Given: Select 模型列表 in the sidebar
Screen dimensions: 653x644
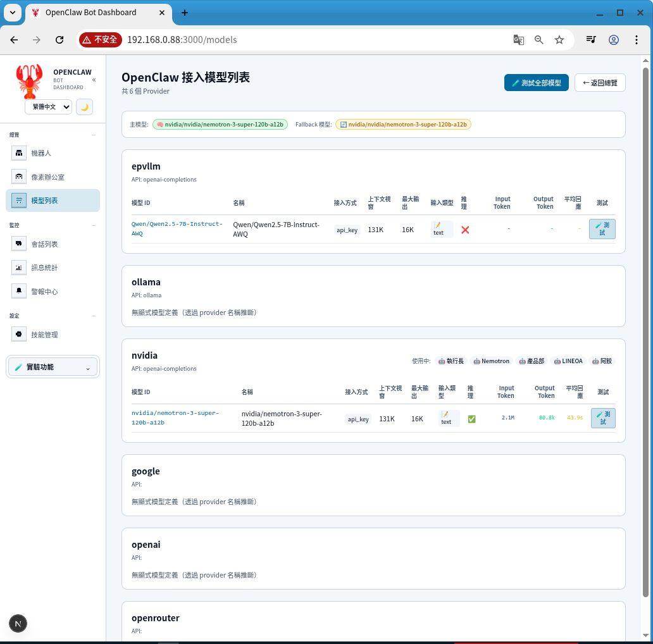Looking at the screenshot, I should (53, 201).
